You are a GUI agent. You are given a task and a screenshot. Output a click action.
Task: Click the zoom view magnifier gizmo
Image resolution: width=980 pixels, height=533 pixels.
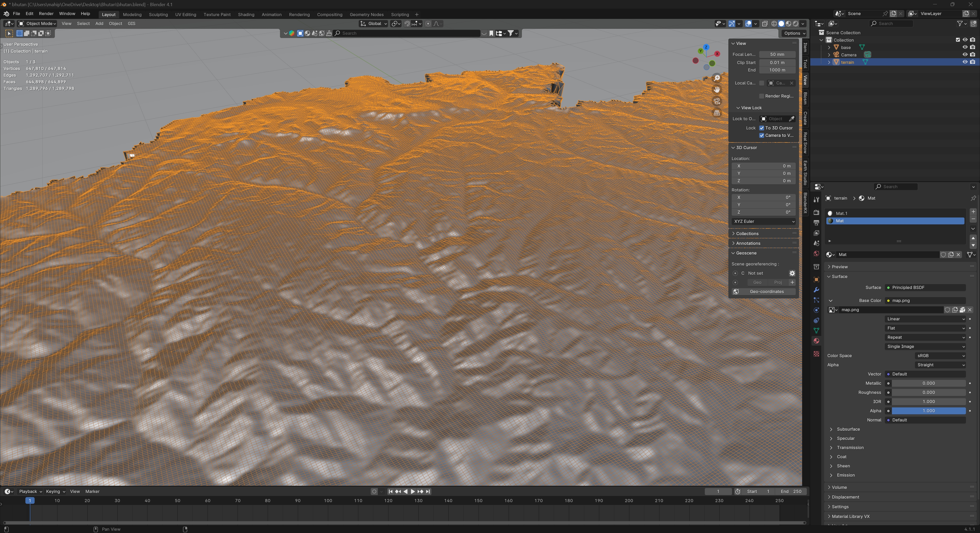[717, 78]
